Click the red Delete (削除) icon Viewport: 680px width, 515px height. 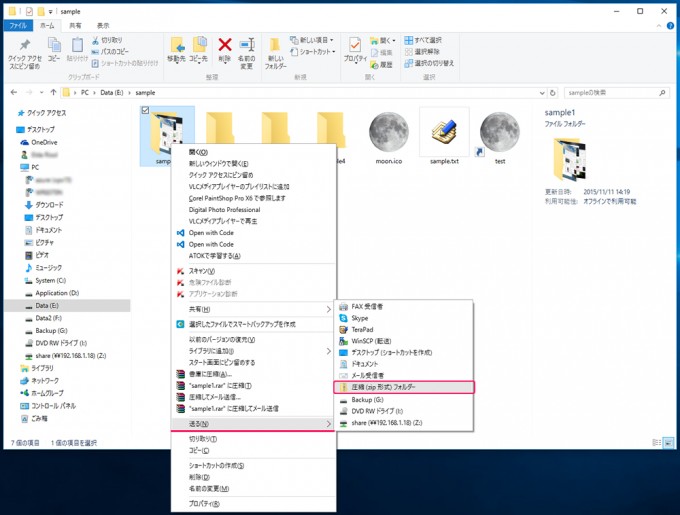(225, 45)
